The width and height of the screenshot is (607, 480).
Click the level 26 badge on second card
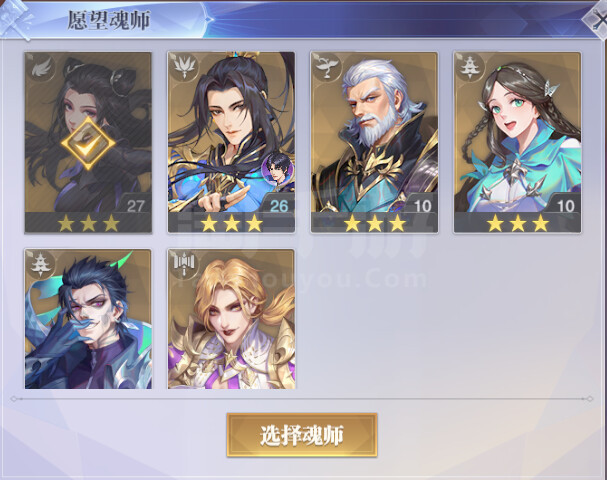pyautogui.click(x=279, y=205)
